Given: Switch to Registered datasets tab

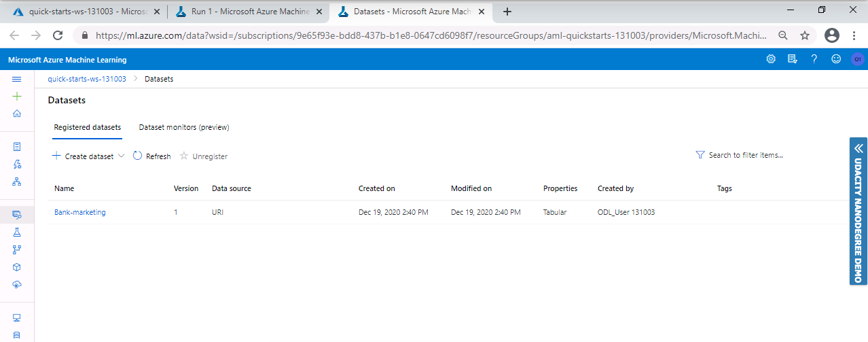Looking at the screenshot, I should 88,127.
